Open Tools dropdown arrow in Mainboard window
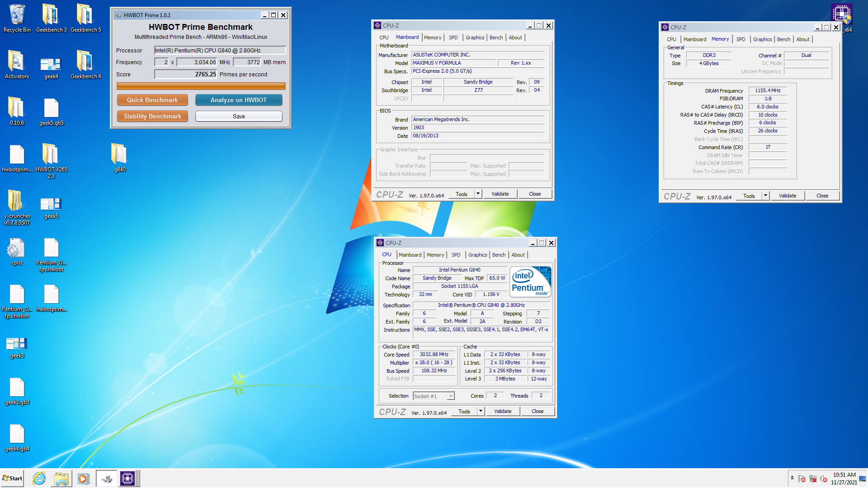The height and width of the screenshot is (488, 868). point(478,194)
